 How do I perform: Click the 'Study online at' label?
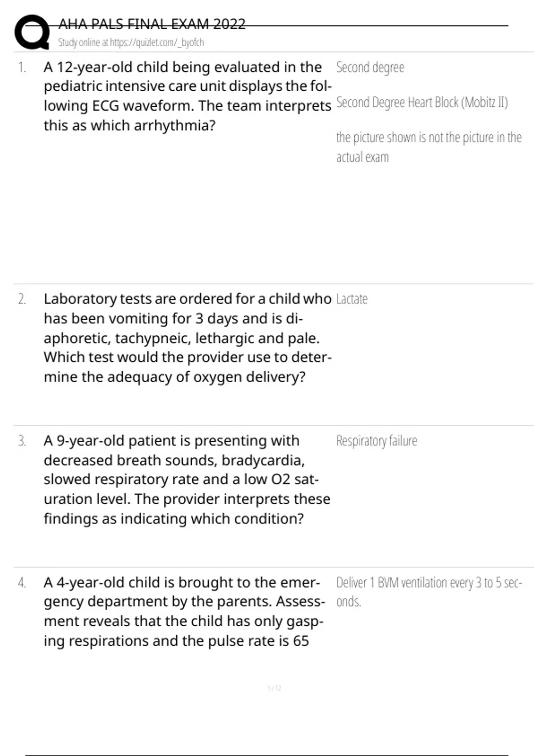[x=84, y=43]
